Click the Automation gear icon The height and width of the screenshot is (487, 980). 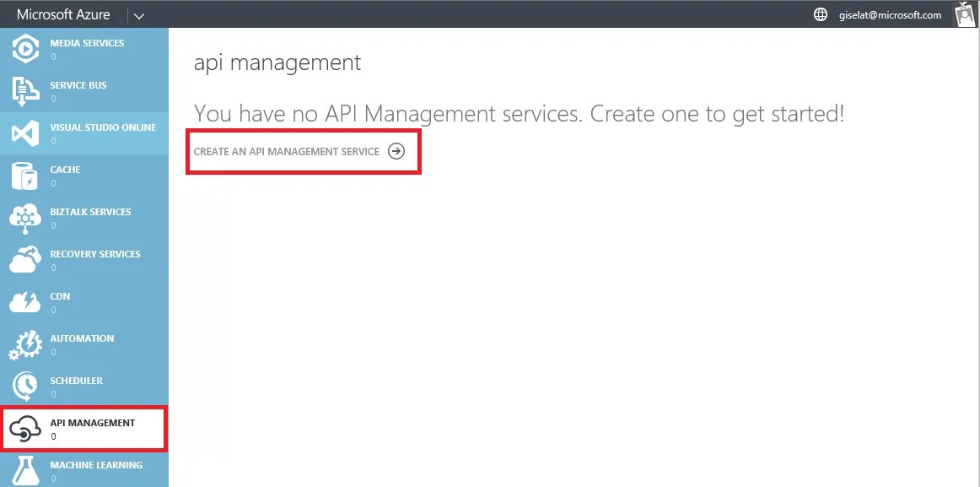(25, 345)
